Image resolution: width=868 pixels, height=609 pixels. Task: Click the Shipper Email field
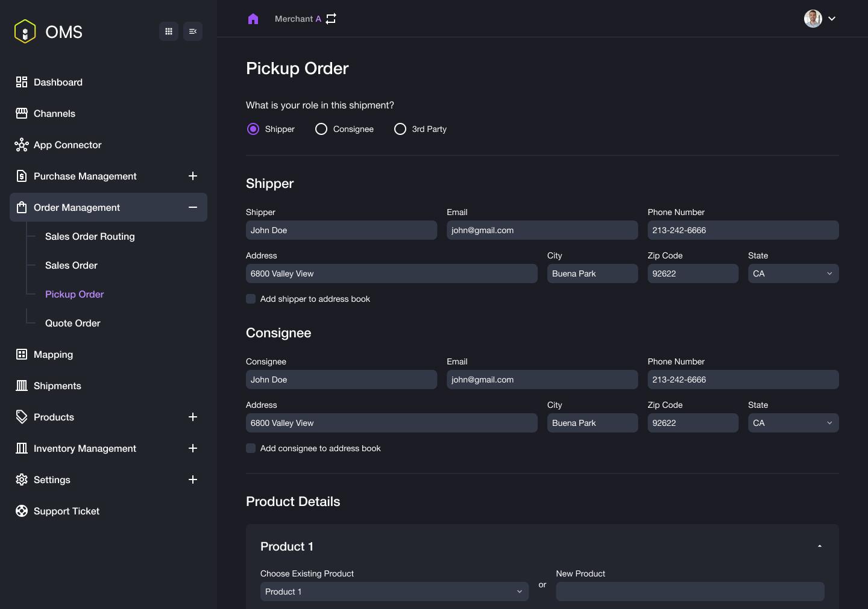tap(542, 230)
